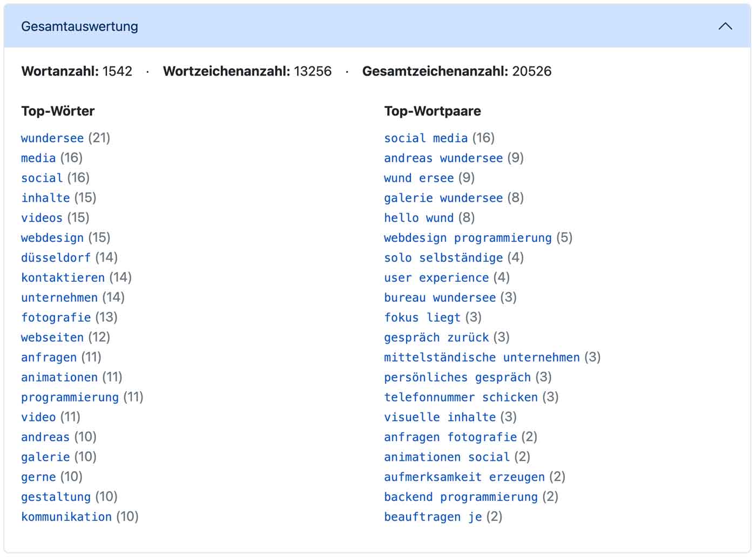Select the 'kommunikation' word link

tap(66, 517)
